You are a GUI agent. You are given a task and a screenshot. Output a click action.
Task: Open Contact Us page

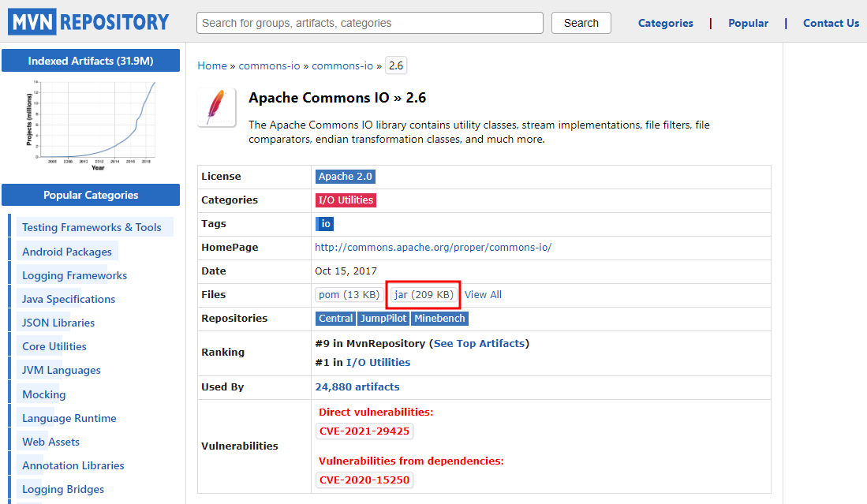coord(831,23)
